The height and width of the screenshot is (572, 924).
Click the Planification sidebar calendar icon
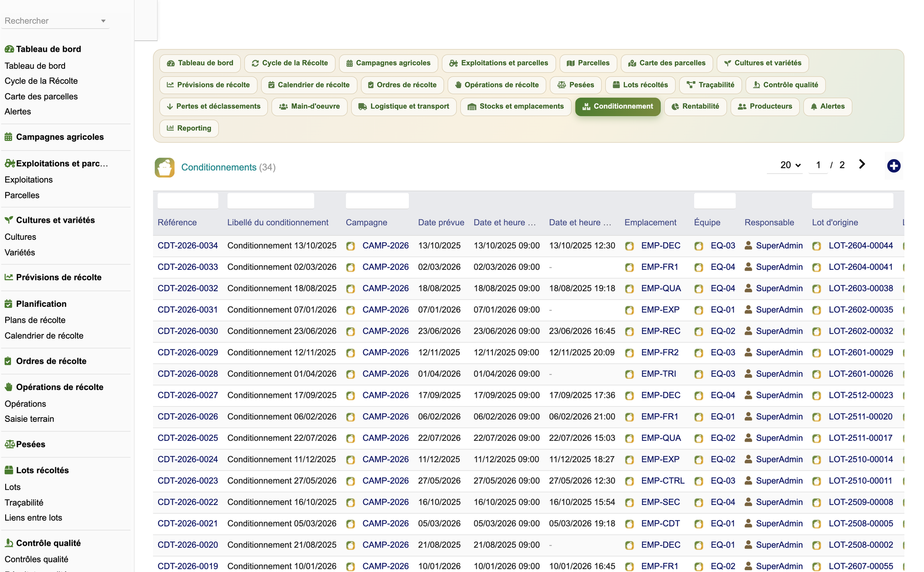[x=9, y=304]
